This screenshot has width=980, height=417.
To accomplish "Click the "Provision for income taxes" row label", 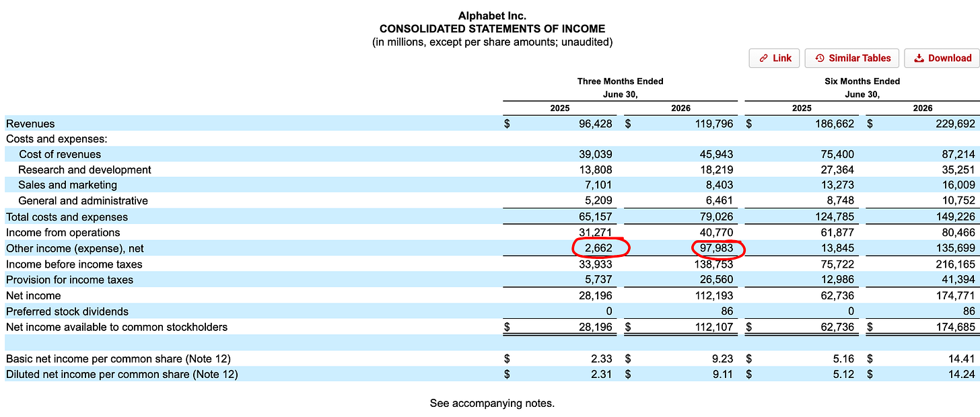I will (x=70, y=280).
